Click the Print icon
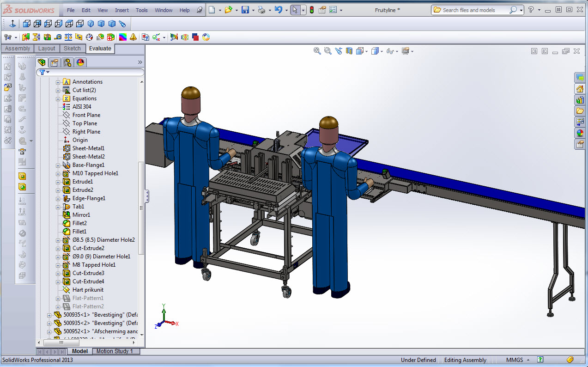Viewport: 588px width, 367px height. coord(261,10)
